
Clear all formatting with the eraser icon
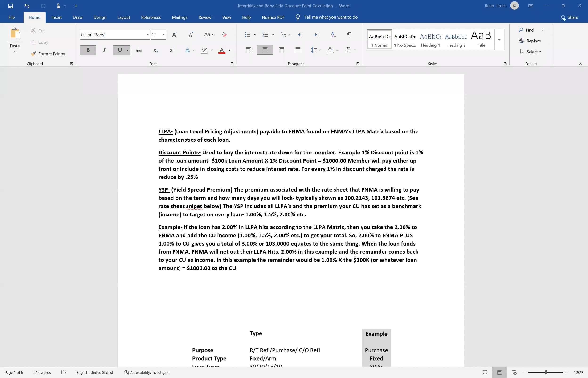(x=224, y=35)
